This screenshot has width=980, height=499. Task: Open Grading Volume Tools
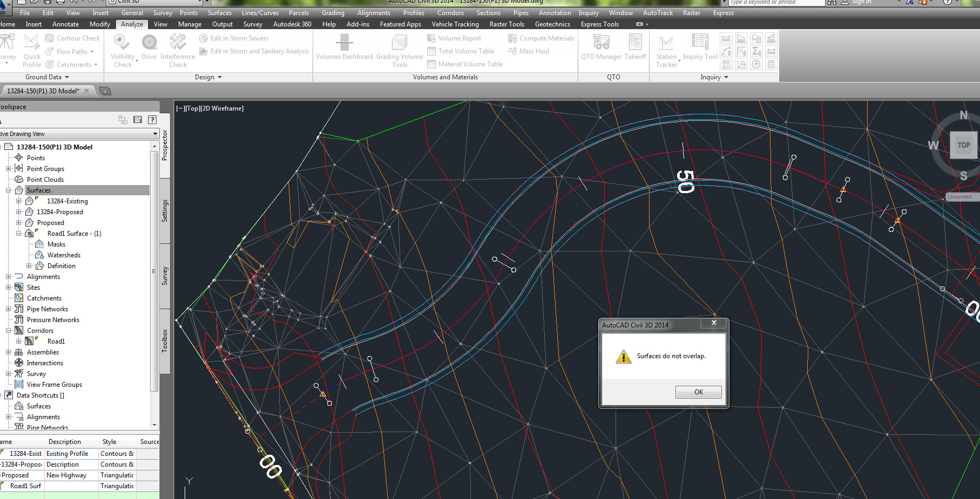tap(400, 51)
